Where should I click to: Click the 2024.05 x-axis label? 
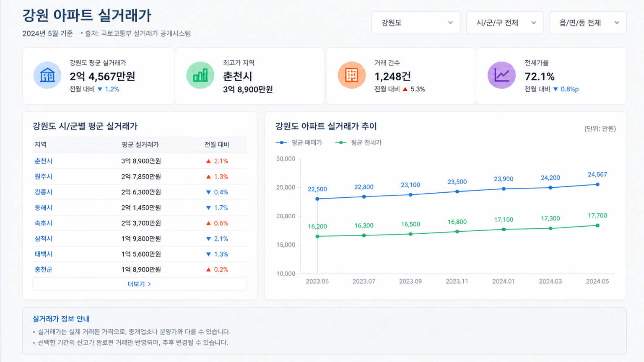pyautogui.click(x=597, y=281)
